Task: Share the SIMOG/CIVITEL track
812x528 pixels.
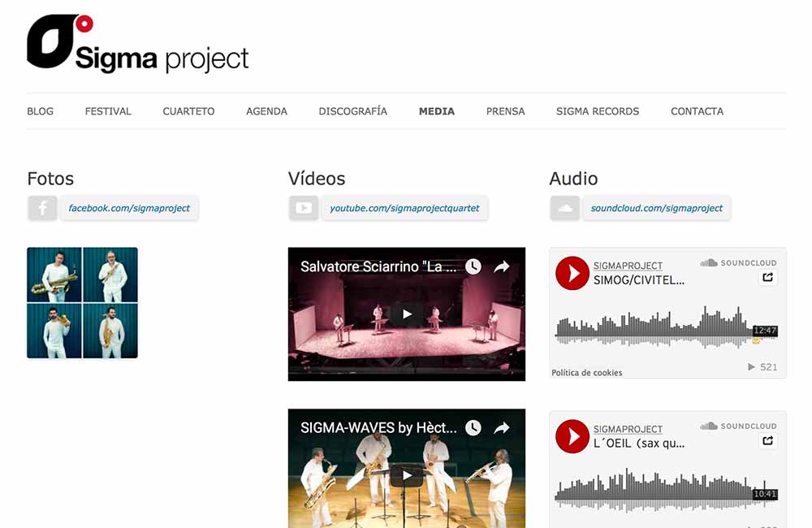Action: click(767, 277)
